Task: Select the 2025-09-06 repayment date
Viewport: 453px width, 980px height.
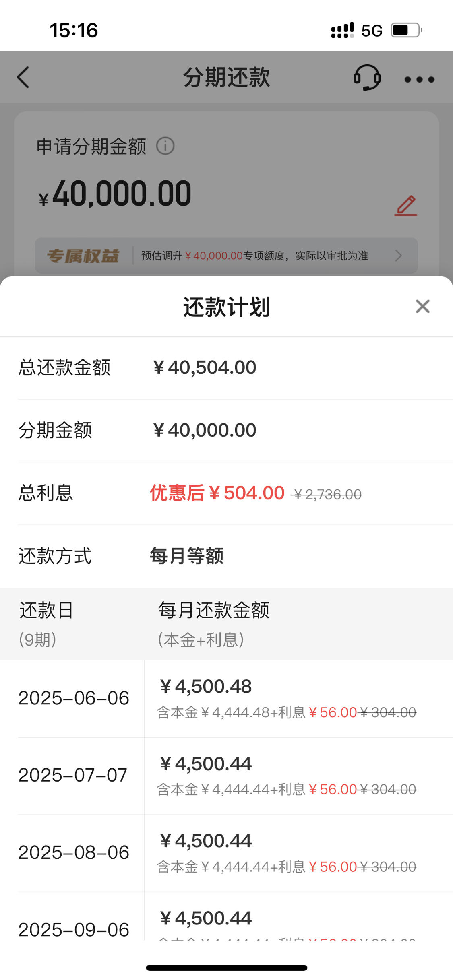Action: pyautogui.click(x=74, y=930)
